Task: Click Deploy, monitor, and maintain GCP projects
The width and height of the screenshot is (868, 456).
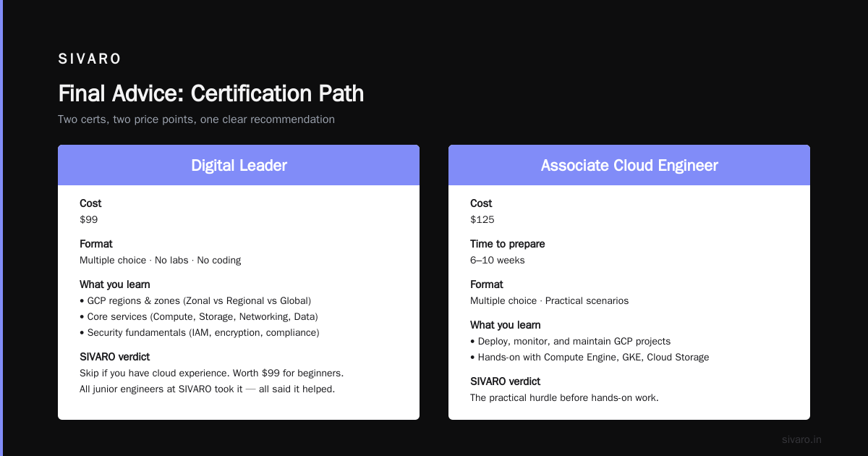Action: click(570, 341)
